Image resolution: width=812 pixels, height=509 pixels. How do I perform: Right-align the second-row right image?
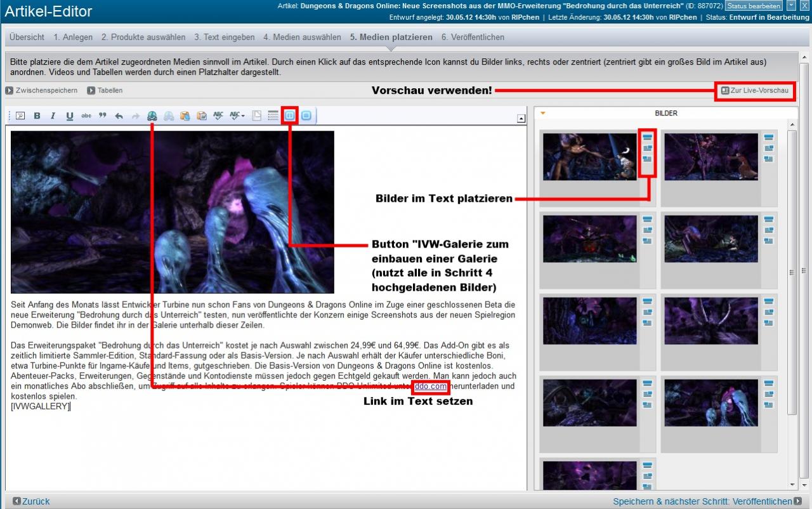769,230
